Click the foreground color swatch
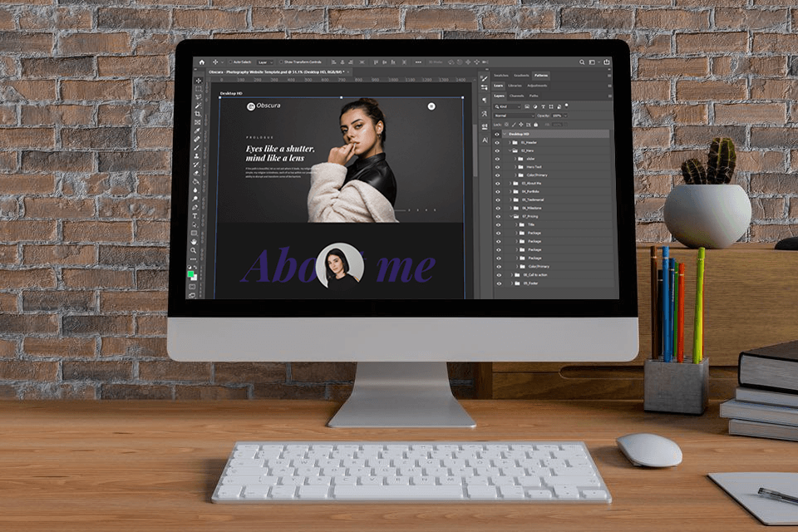798x532 pixels. tap(191, 273)
